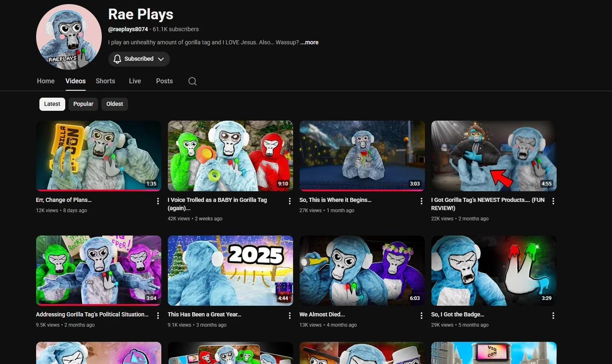Open options menu for 'Err, Change of Plans...'
This screenshot has width=612, height=364.
(x=158, y=201)
